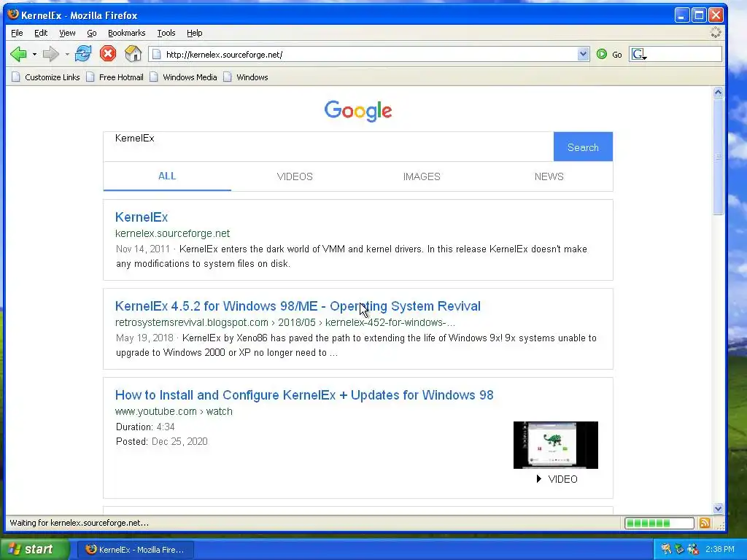747x560 pixels.
Task: Go to the Home page icon
Action: [133, 53]
